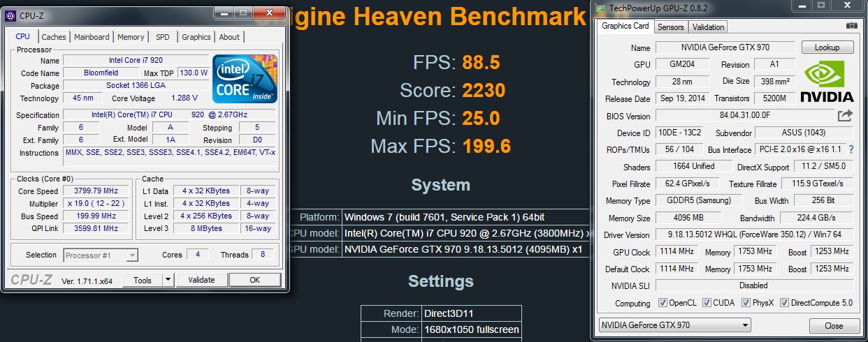Click the Name field showing Intel Core i7 920
This screenshot has height=342, width=868.
pyautogui.click(x=136, y=61)
